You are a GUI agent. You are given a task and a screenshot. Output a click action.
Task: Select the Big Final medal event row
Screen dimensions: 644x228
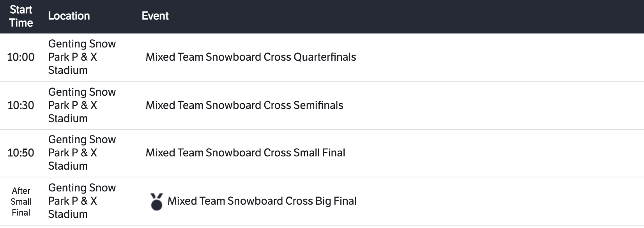coord(468,201)
